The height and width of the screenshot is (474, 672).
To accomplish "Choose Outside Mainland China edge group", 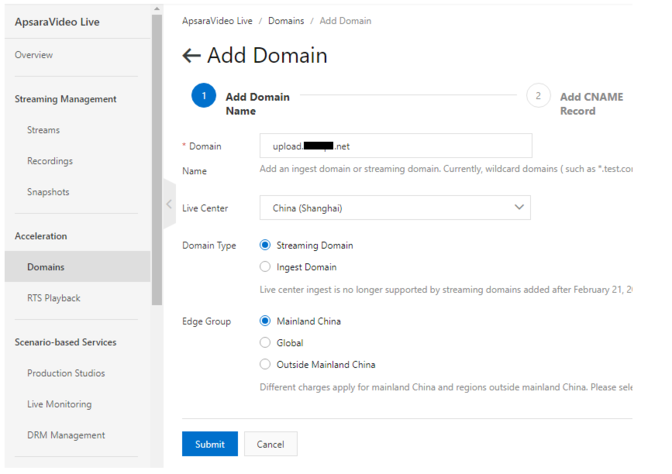I will click(265, 365).
